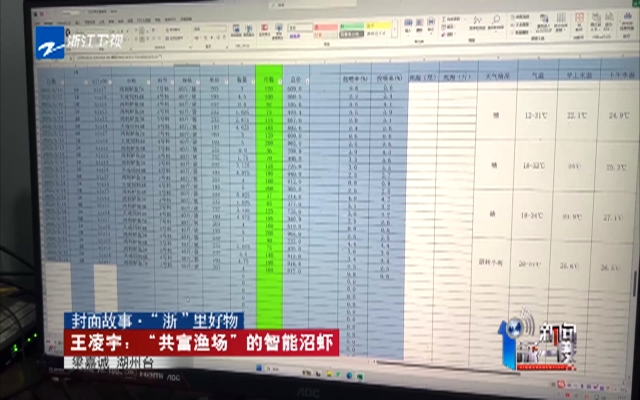
Task: Open the 单价 column filter arrow
Action: coord(226,82)
